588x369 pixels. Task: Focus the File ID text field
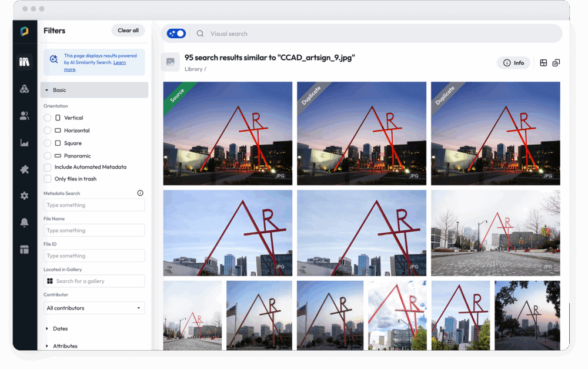point(94,256)
